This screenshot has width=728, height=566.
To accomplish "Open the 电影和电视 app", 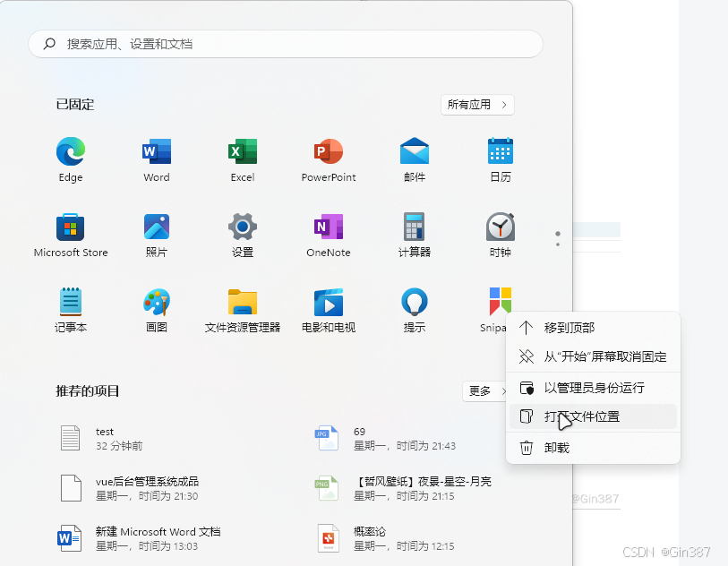I will [329, 310].
